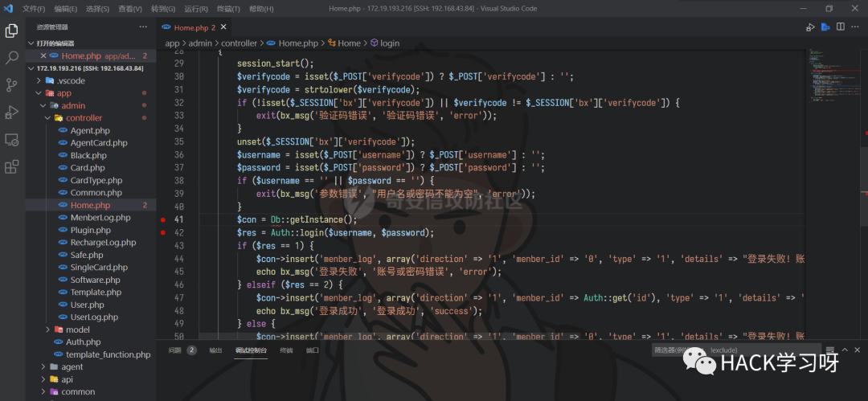Open Auth.php from the file tree
The height and width of the screenshot is (401, 868).
point(83,342)
